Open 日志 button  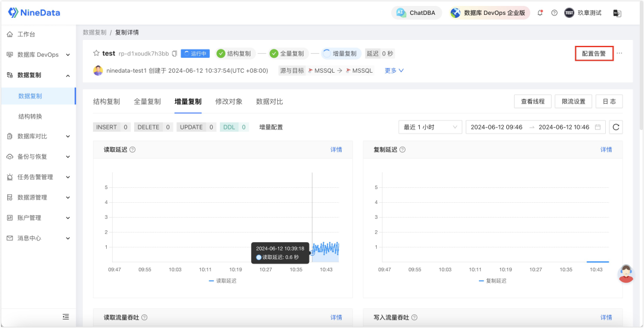tap(609, 101)
